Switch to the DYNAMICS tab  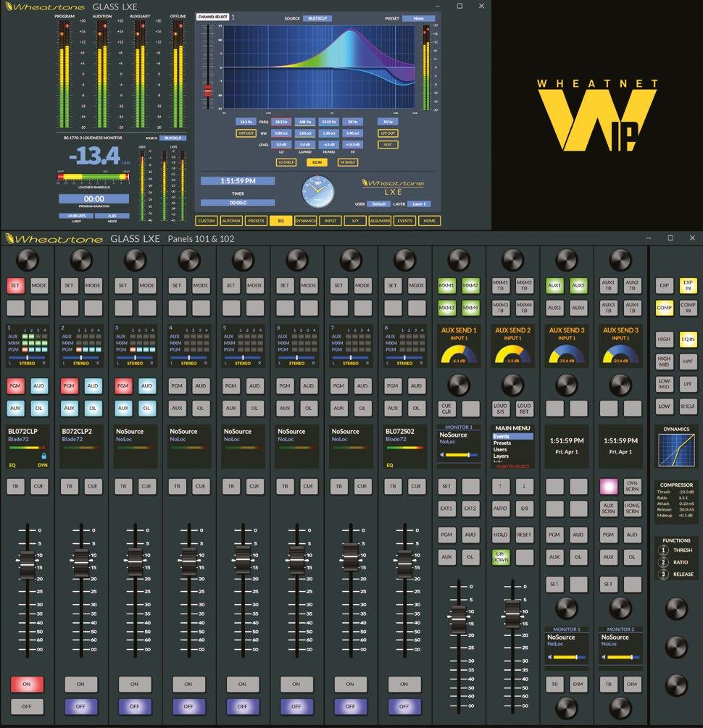tap(305, 221)
